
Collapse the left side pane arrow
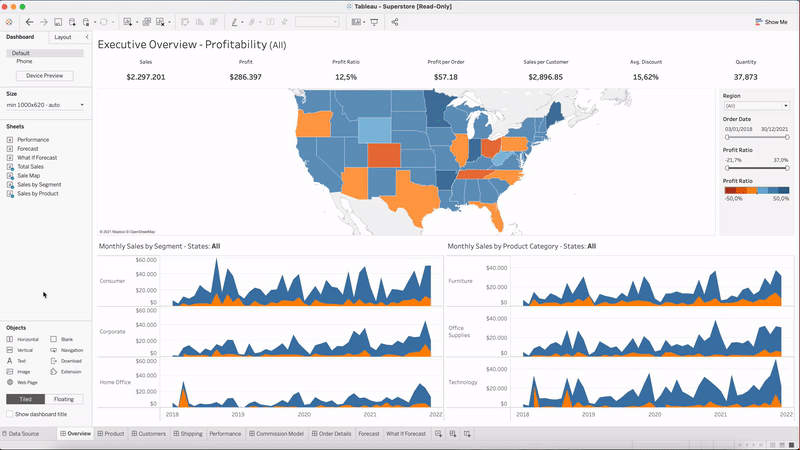click(x=87, y=37)
